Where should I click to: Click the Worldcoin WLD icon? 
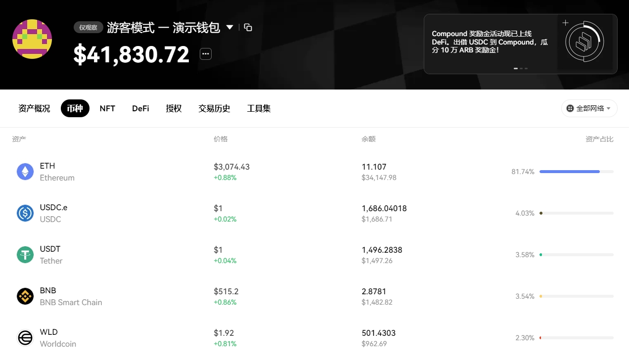point(25,338)
